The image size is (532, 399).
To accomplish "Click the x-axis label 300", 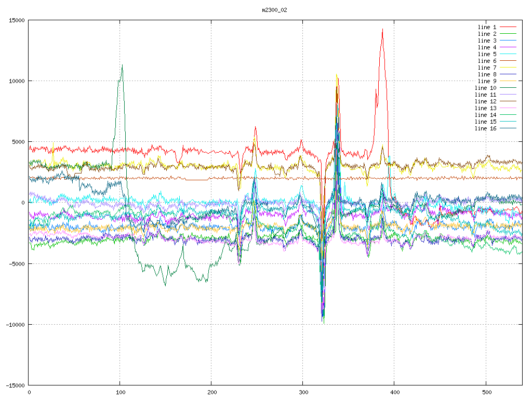I will [303, 393].
